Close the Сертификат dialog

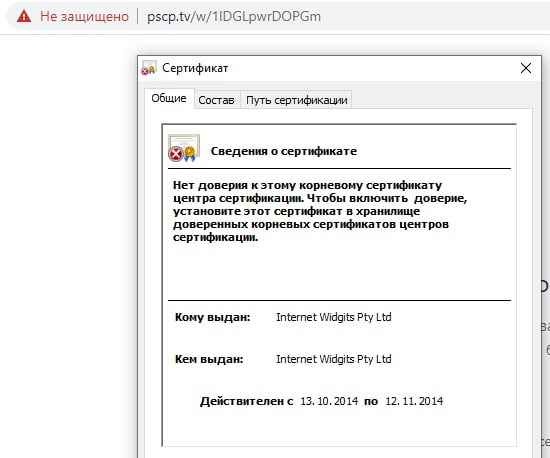tap(525, 68)
